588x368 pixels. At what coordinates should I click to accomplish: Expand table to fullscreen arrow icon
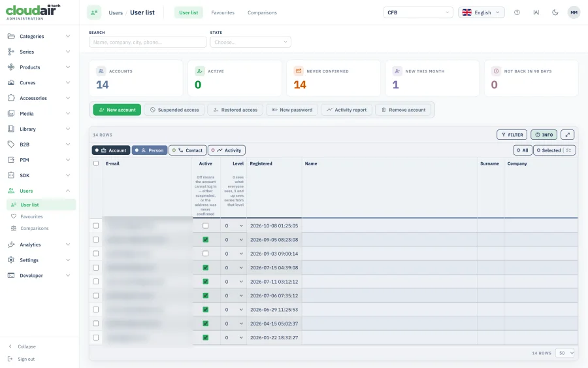567,135
